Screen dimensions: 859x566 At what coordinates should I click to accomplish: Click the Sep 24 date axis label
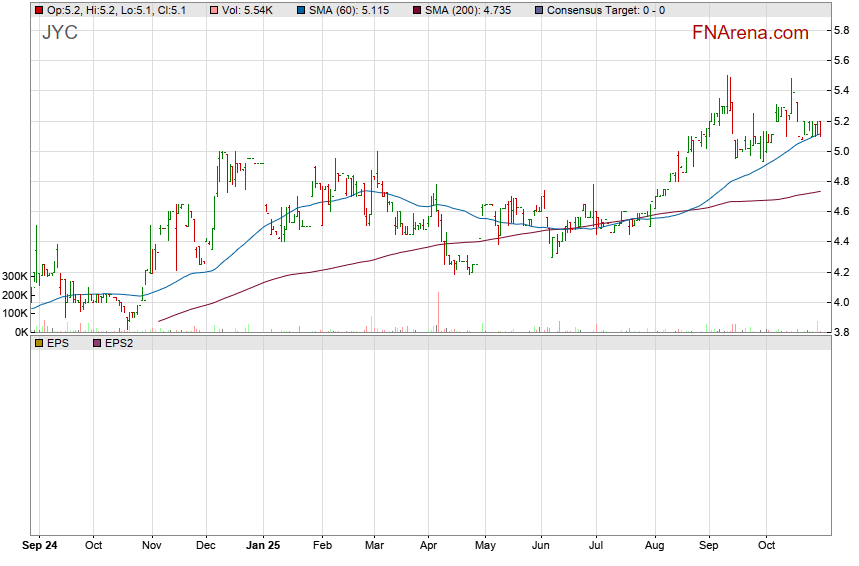click(41, 546)
